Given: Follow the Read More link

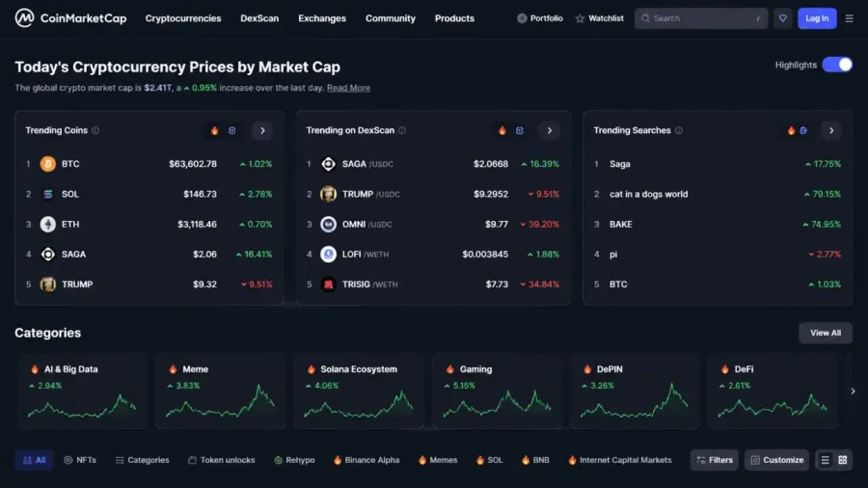Looking at the screenshot, I should (x=348, y=88).
